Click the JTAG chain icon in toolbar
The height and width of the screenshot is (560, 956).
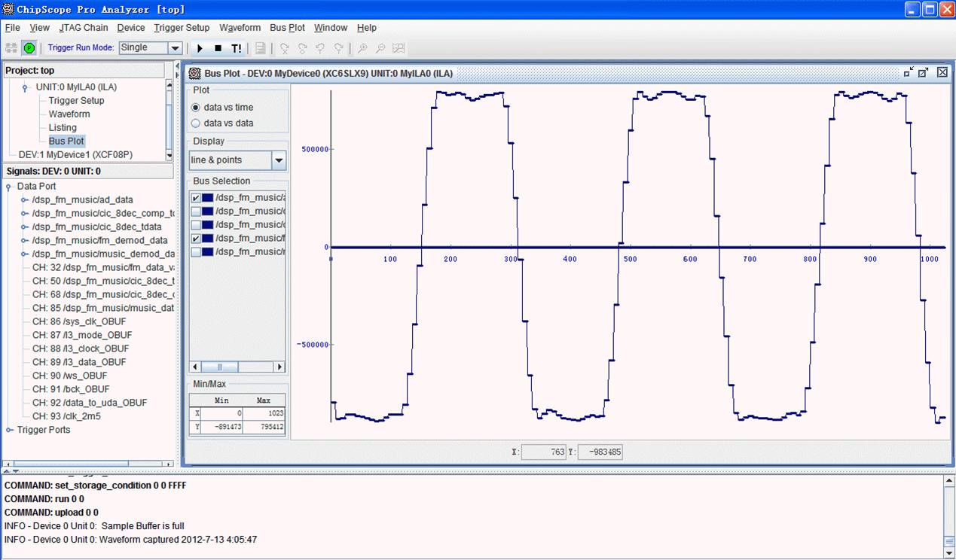11,48
